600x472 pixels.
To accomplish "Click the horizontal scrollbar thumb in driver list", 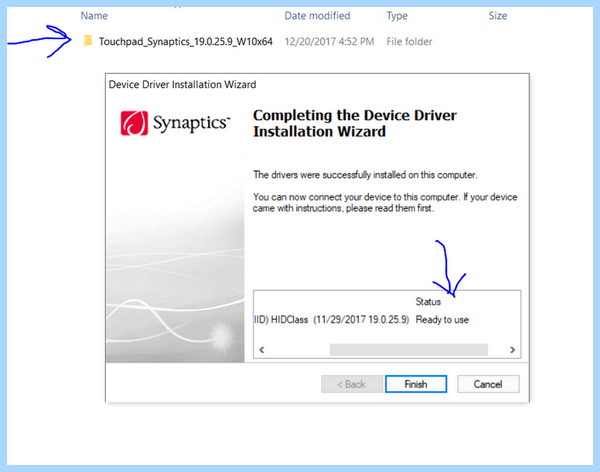I will 409,350.
